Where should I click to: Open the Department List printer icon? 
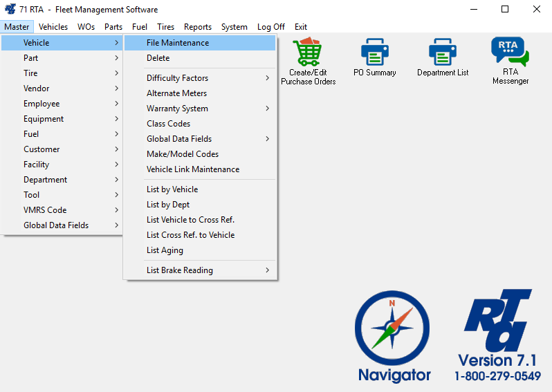point(443,52)
